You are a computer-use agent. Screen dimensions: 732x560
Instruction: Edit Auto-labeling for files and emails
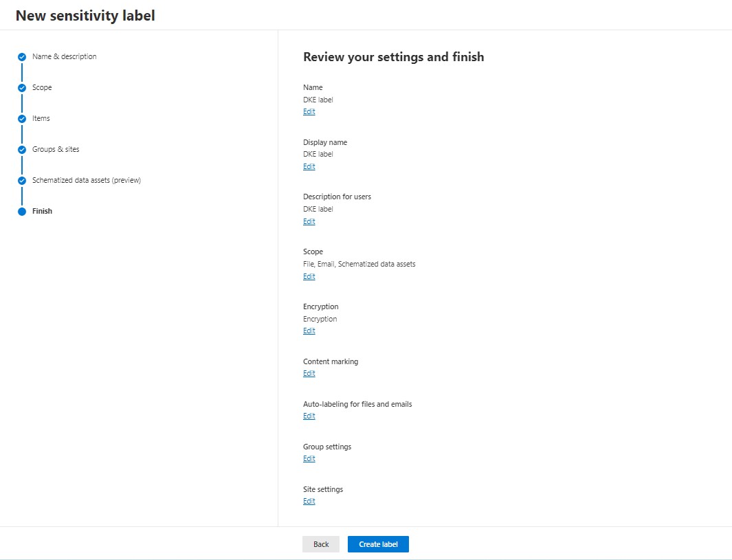309,416
